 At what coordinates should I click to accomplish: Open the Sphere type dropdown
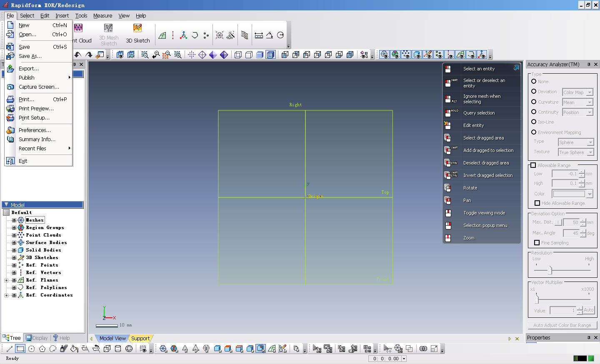click(590, 142)
